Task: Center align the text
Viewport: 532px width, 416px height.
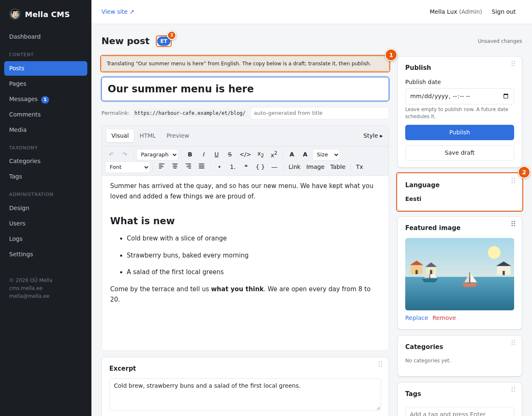Action: [175, 166]
